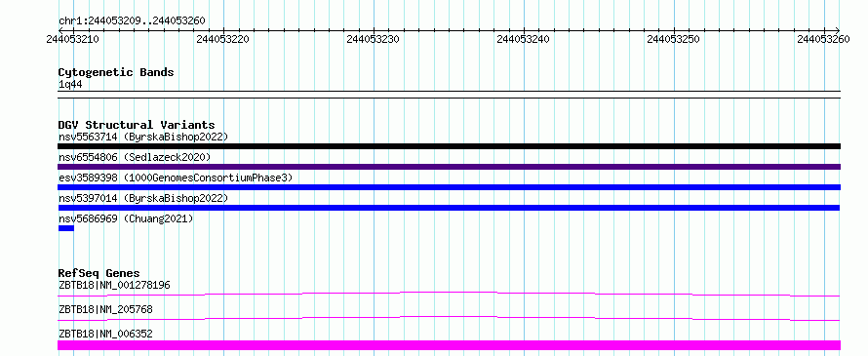Click ruler position 244053240
The height and width of the screenshot is (356, 868).
point(524,39)
